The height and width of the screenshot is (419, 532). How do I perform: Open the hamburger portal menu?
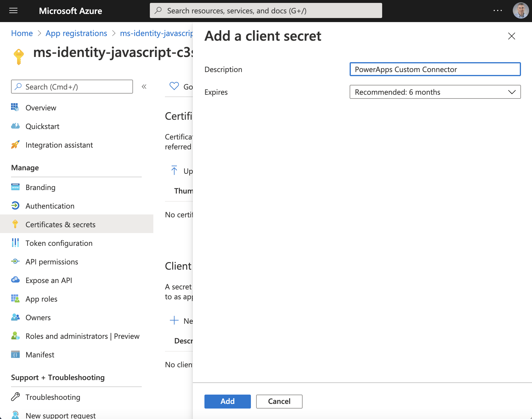(13, 11)
